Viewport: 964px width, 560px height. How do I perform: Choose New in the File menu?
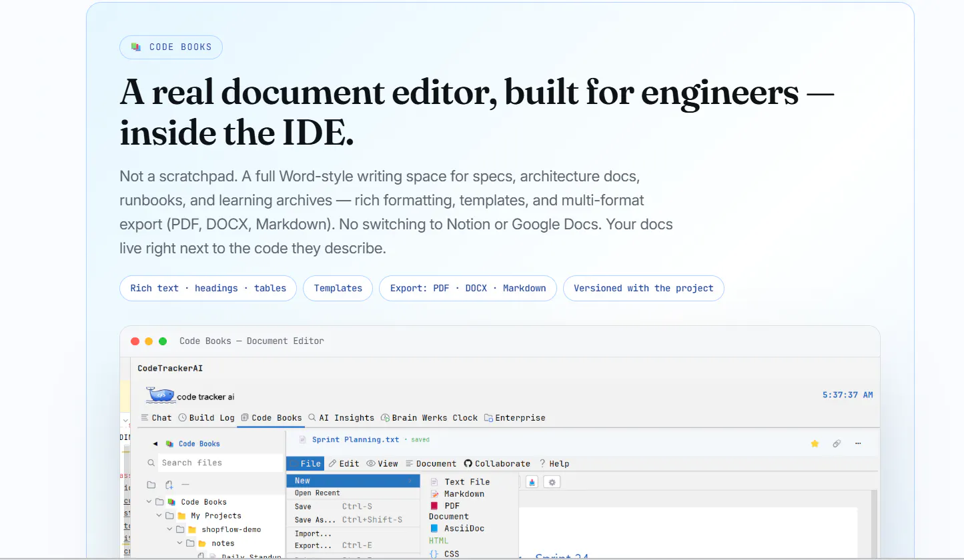(353, 481)
